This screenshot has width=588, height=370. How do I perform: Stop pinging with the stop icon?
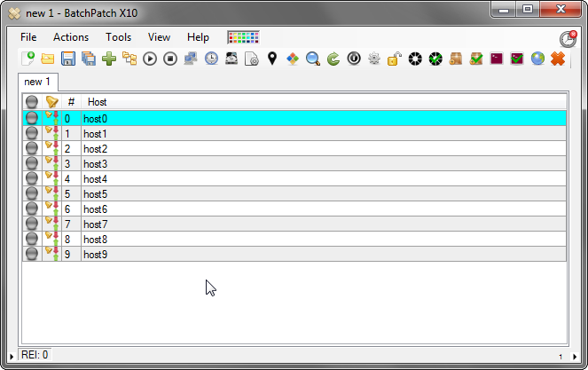(170, 59)
